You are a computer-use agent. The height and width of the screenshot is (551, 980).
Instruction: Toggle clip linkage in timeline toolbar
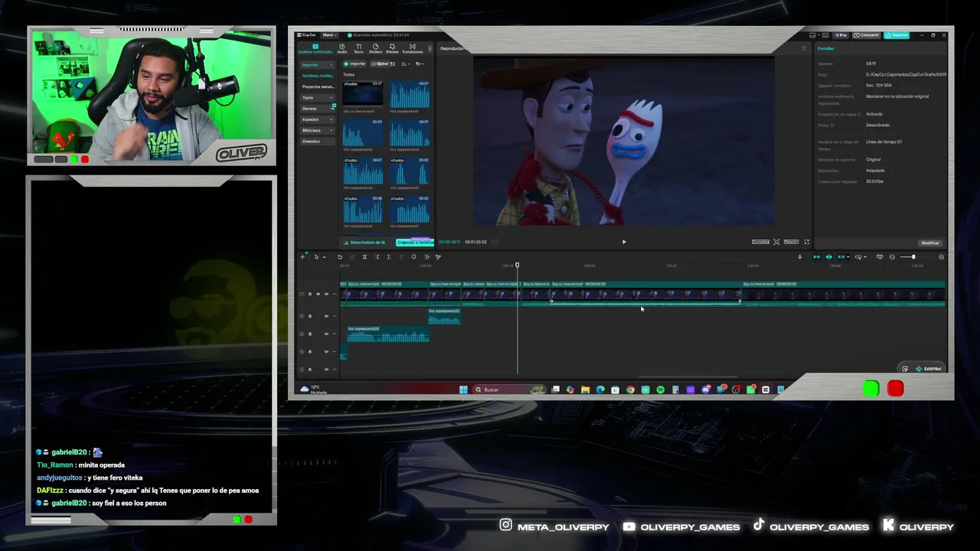pyautogui.click(x=841, y=257)
